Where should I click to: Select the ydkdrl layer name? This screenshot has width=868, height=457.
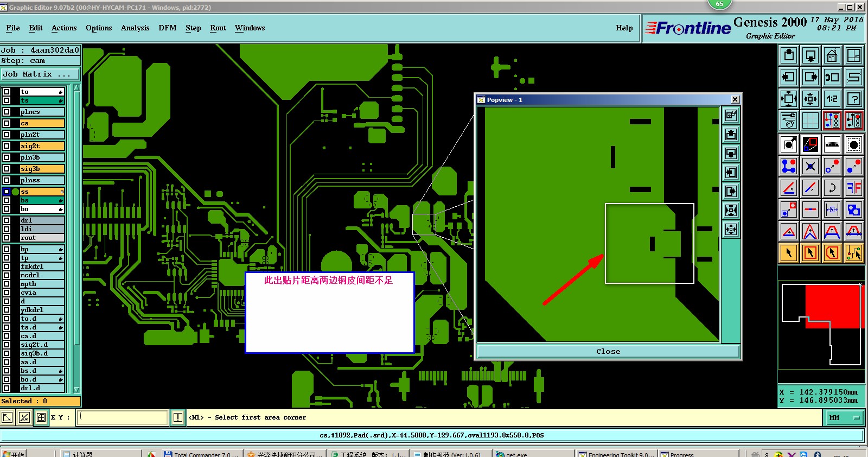42,310
